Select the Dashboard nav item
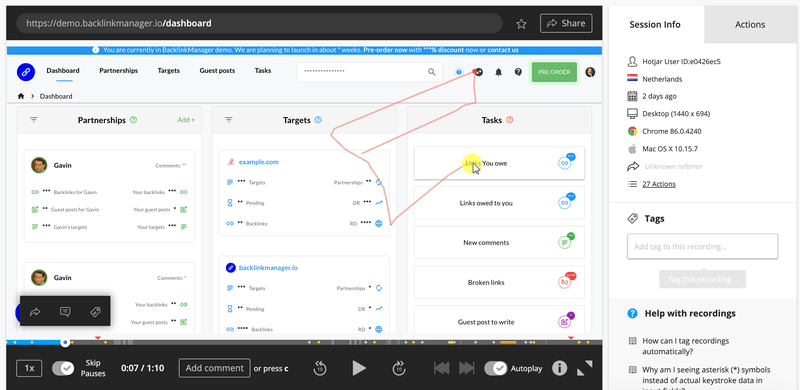The width and height of the screenshot is (800, 390). pyautogui.click(x=63, y=71)
